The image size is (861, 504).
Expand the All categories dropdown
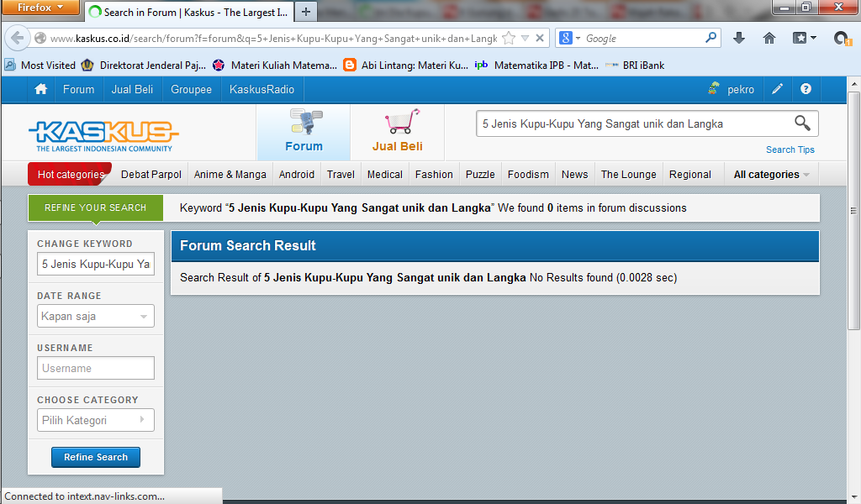772,175
